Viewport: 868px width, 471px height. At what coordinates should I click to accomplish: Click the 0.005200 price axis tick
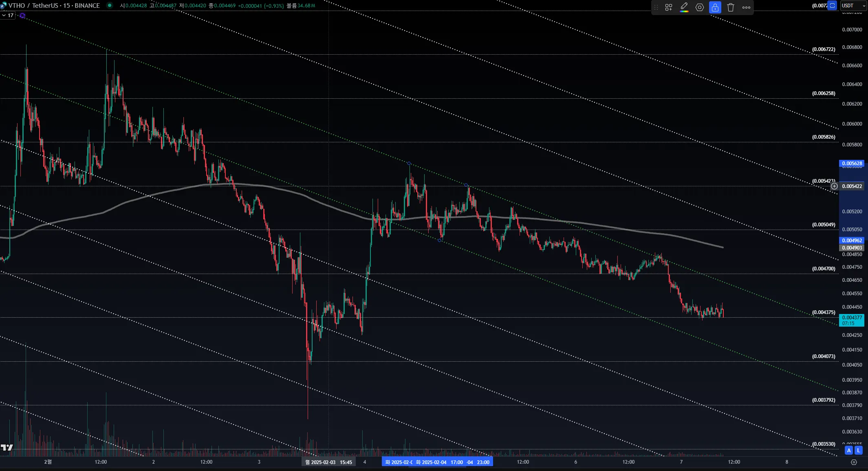pos(852,212)
